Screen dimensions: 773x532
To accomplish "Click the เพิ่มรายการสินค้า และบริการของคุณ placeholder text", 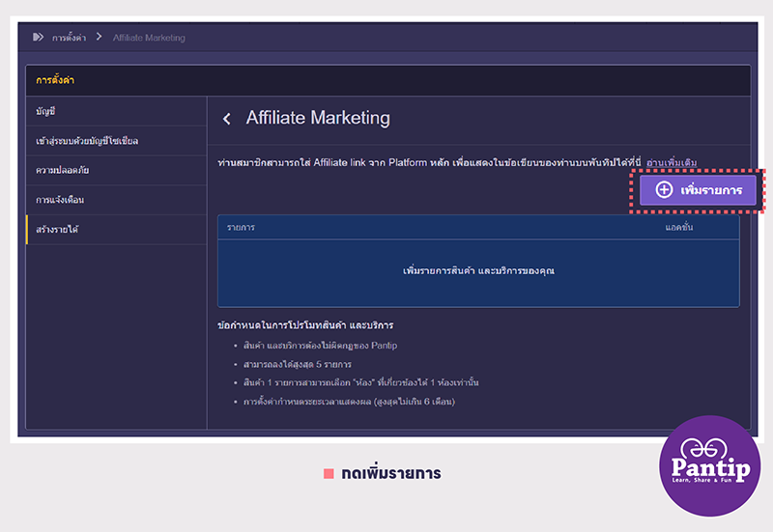I will click(x=478, y=271).
